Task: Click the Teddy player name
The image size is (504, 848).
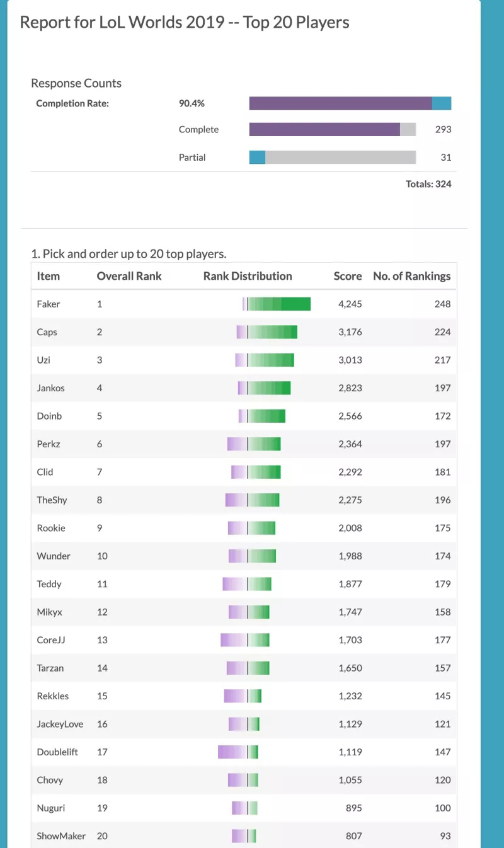Action: click(49, 584)
